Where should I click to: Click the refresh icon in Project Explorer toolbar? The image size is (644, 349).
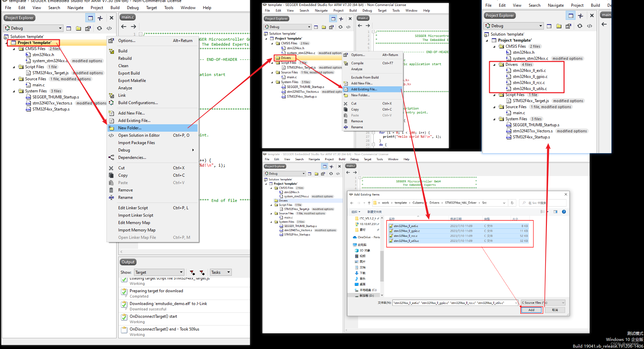[x=100, y=28]
